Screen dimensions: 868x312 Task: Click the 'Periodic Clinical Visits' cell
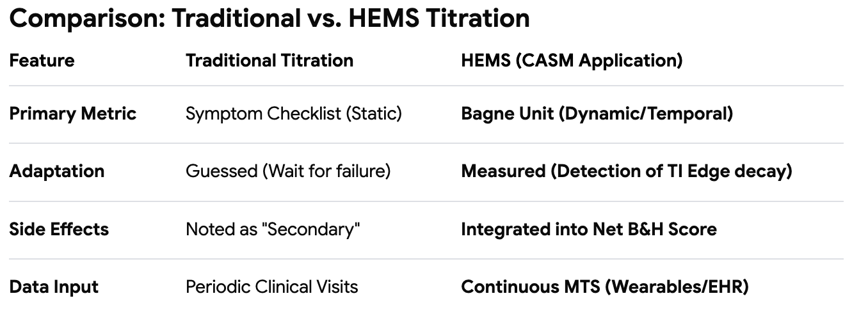pos(272,286)
